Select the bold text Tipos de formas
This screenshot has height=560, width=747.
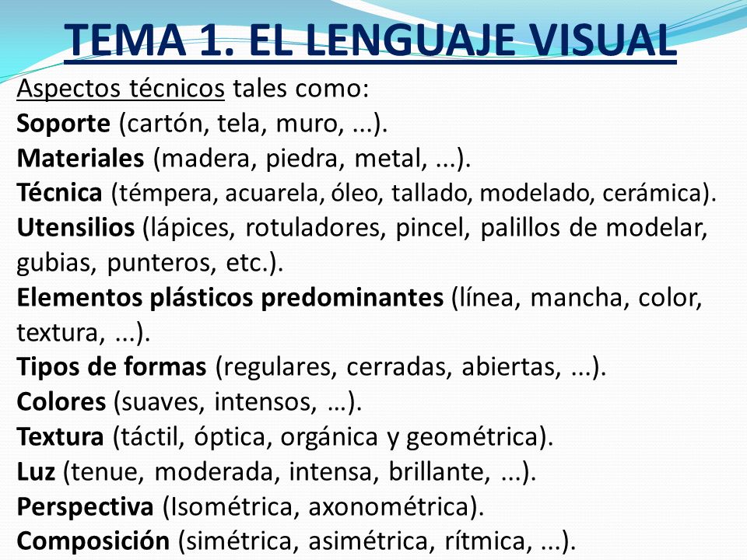pos(111,366)
